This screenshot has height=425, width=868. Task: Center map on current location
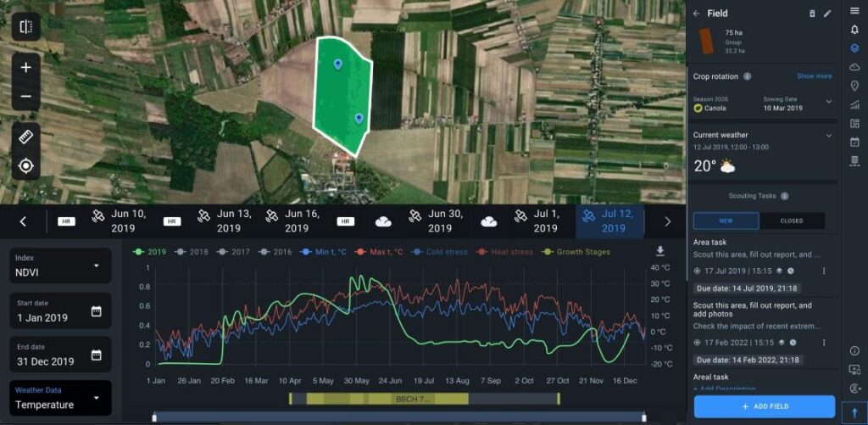pos(26,165)
